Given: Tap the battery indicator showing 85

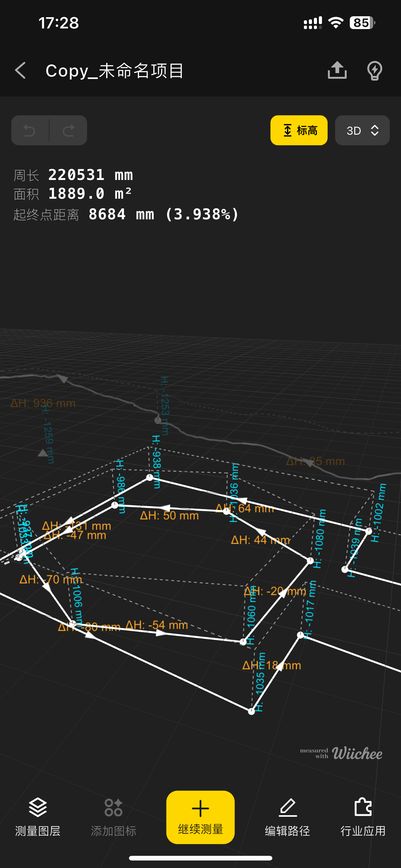Looking at the screenshot, I should pos(362,22).
